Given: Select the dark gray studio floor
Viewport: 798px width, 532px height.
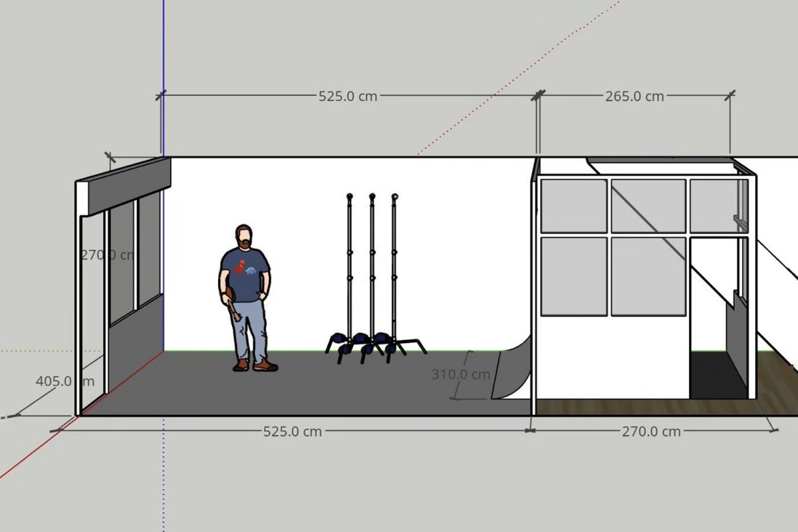Looking at the screenshot, I should [x=299, y=392].
